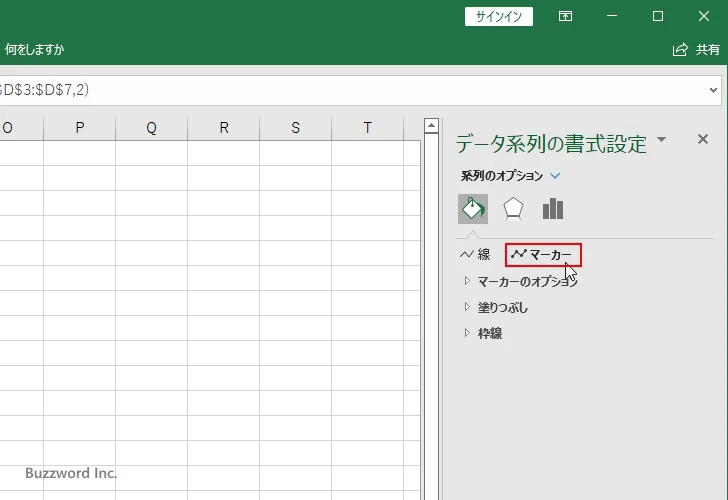Click the 何をしますか search box

tap(33, 49)
